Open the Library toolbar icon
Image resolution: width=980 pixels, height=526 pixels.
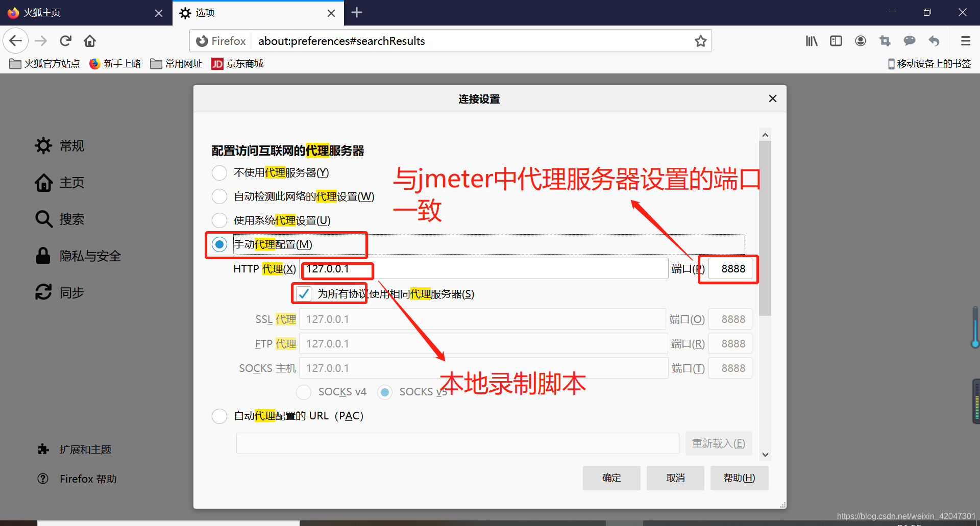(x=812, y=41)
